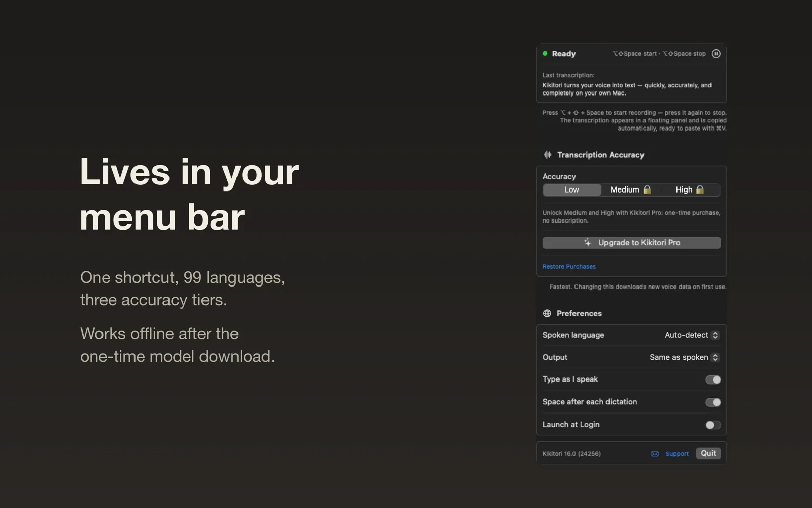The height and width of the screenshot is (508, 812).
Task: Click the 'Last transcription:' label
Action: (568, 75)
